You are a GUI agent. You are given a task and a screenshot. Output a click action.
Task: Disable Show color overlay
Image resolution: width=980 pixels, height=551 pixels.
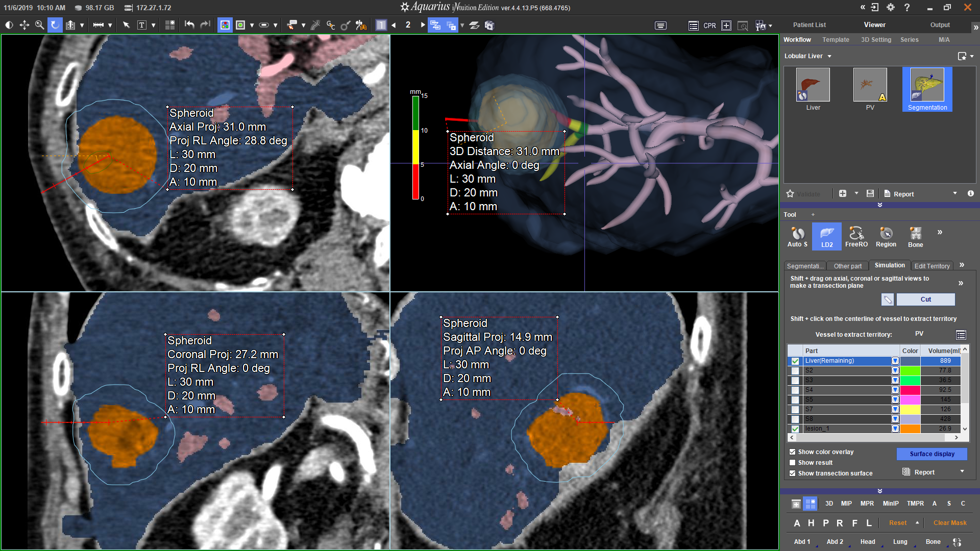pos(793,452)
